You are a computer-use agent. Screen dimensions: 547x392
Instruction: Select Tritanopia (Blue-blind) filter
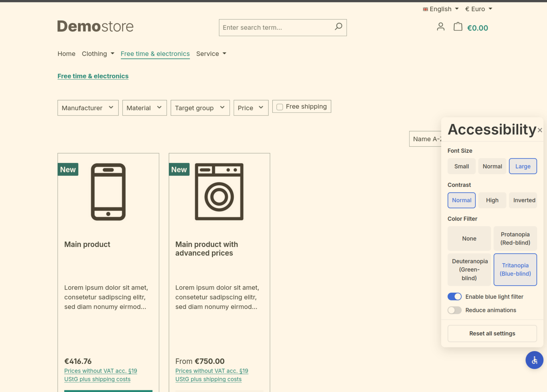515,270
